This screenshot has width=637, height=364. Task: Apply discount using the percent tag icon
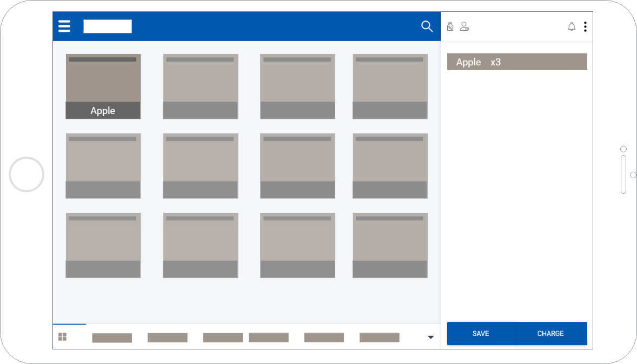(x=450, y=26)
